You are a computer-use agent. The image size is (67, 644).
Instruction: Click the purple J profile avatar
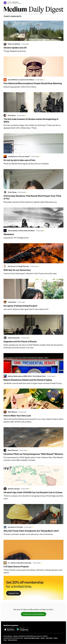pos(5,3)
